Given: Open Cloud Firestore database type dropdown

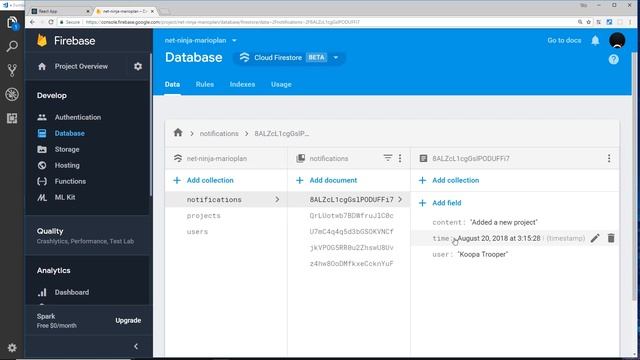Looking at the screenshot, I should (289, 58).
